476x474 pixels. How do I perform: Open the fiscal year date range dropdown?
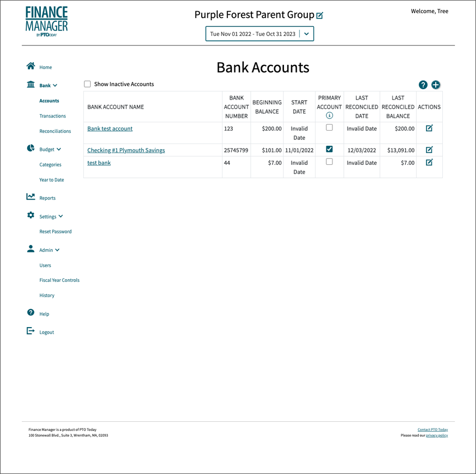(x=307, y=34)
